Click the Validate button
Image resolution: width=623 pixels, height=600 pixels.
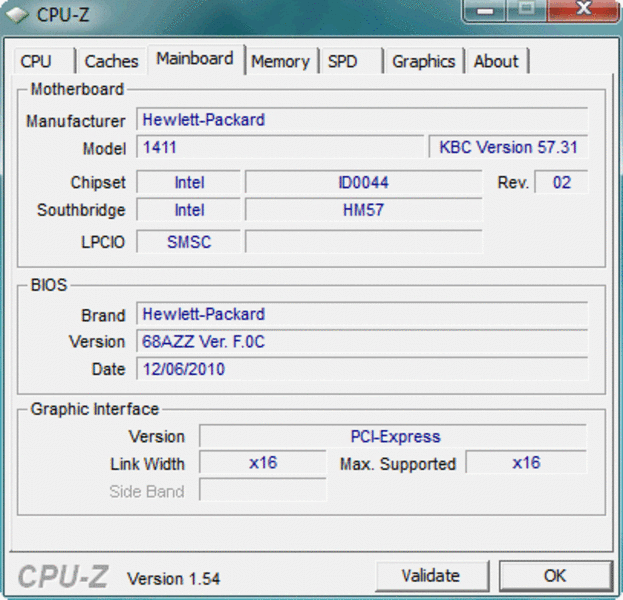pos(431,575)
